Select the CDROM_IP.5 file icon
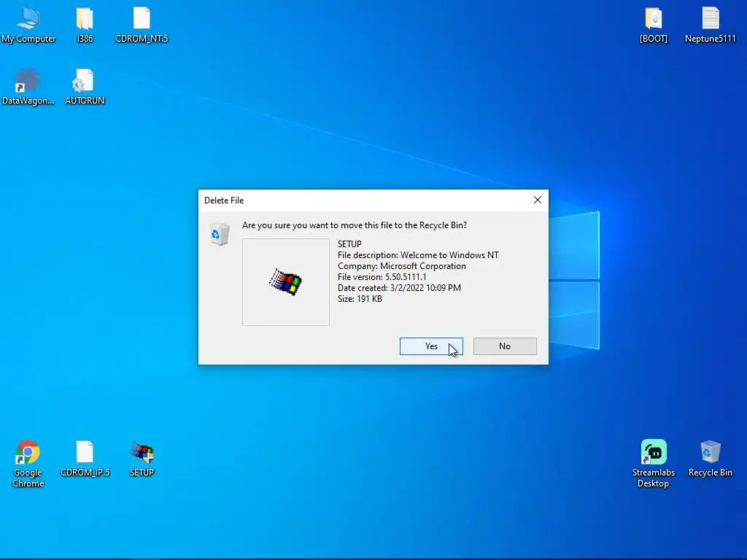Screen dimensions: 747x560 pyautogui.click(x=85, y=459)
